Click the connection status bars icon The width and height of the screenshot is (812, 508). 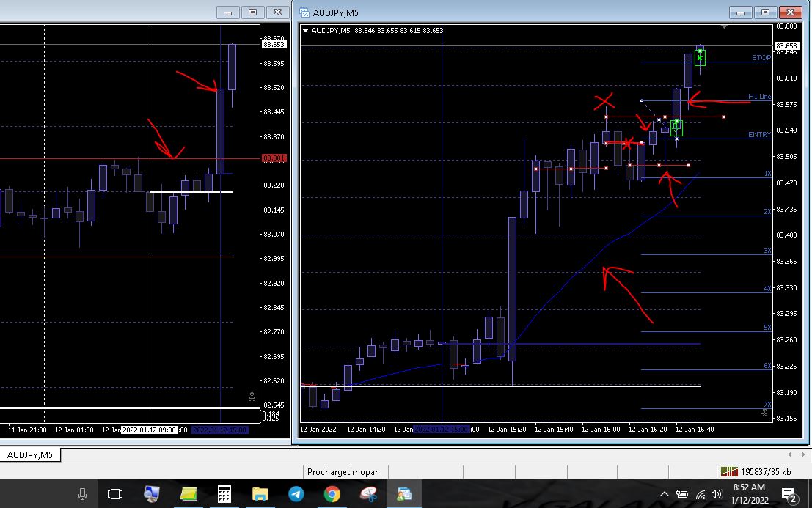click(x=729, y=472)
